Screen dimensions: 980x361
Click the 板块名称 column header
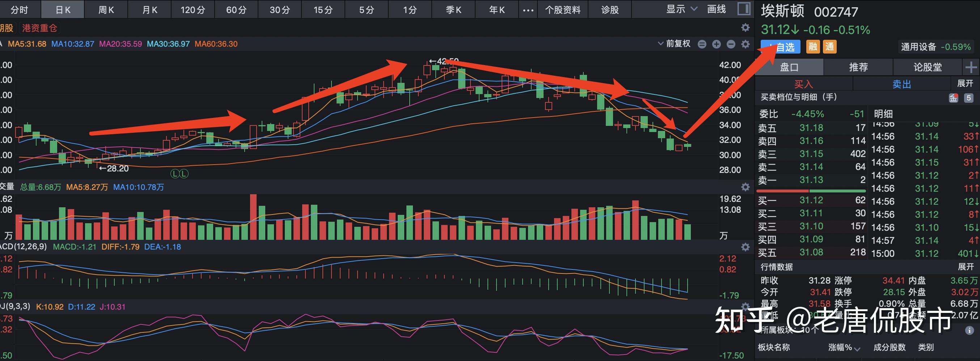click(773, 347)
